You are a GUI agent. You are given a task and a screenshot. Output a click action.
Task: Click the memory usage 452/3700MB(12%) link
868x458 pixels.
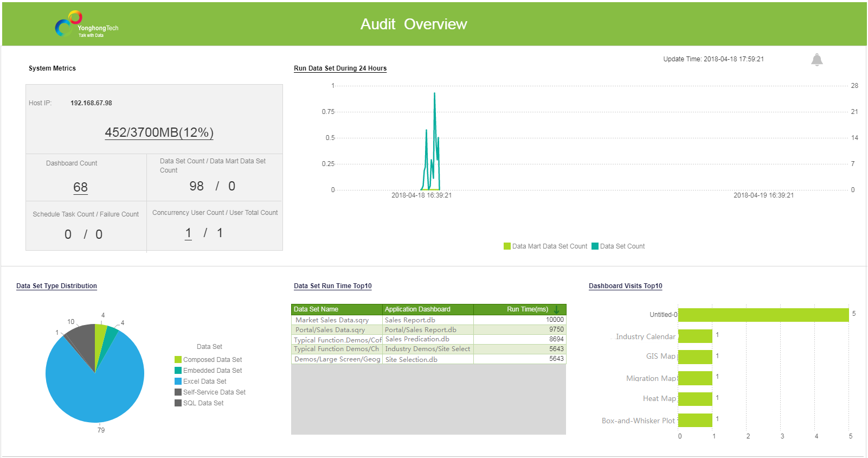pos(159,132)
